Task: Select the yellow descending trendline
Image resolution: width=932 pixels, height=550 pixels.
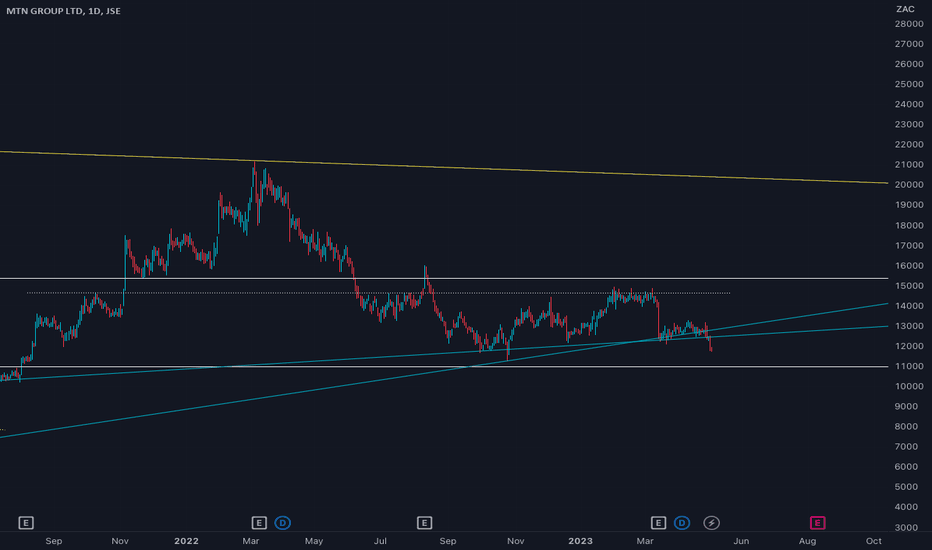Action: click(x=444, y=167)
